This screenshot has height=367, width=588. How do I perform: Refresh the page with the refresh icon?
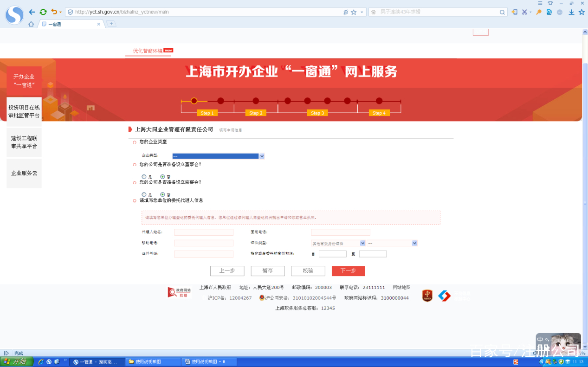pos(43,12)
